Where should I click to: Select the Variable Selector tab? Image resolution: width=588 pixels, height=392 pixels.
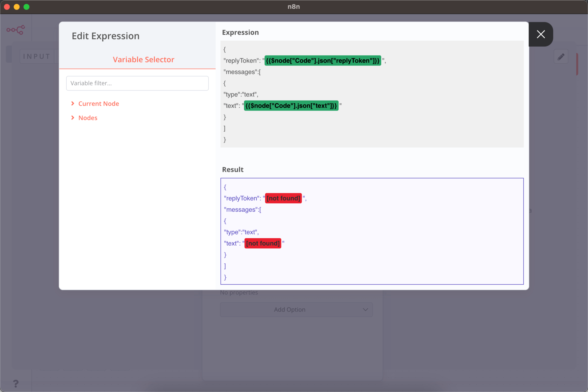(143, 59)
